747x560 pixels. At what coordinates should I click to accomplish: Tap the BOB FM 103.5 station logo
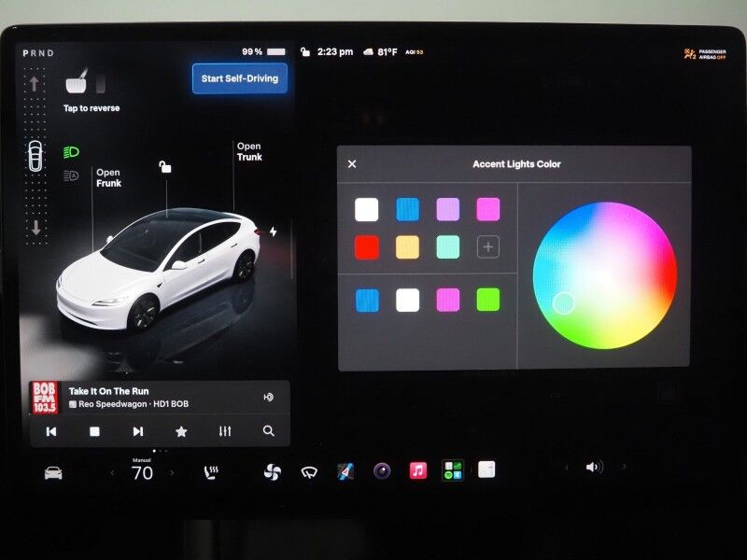tap(45, 398)
